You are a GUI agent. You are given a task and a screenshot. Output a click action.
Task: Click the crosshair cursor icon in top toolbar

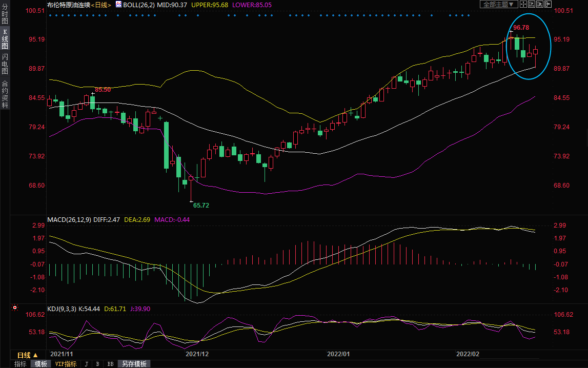(x=523, y=4)
